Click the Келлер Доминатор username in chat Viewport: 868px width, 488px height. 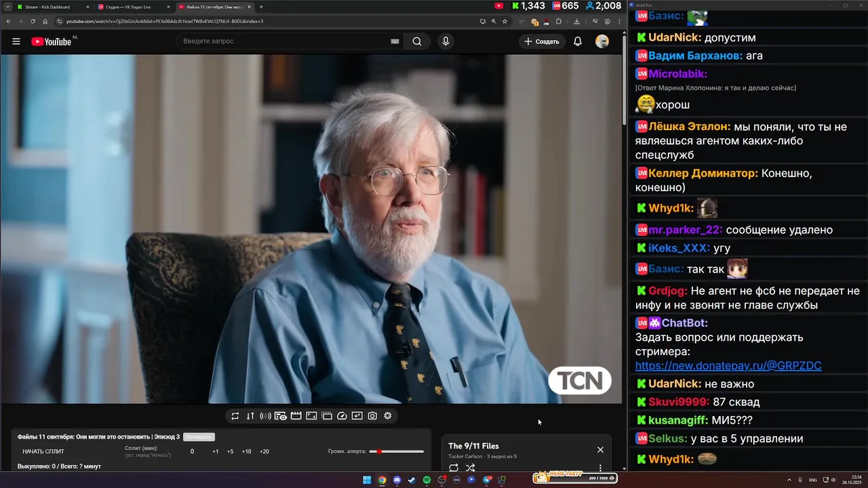coord(703,174)
